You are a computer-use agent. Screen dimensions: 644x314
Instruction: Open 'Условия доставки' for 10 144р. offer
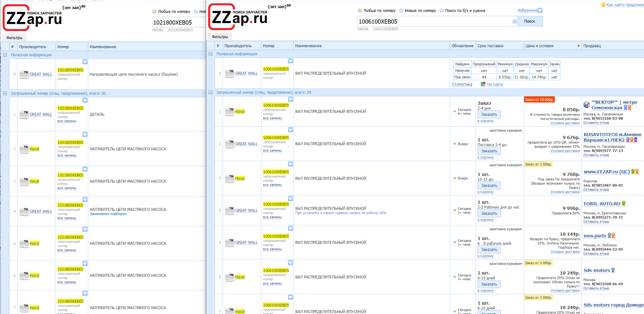[x=565, y=252]
